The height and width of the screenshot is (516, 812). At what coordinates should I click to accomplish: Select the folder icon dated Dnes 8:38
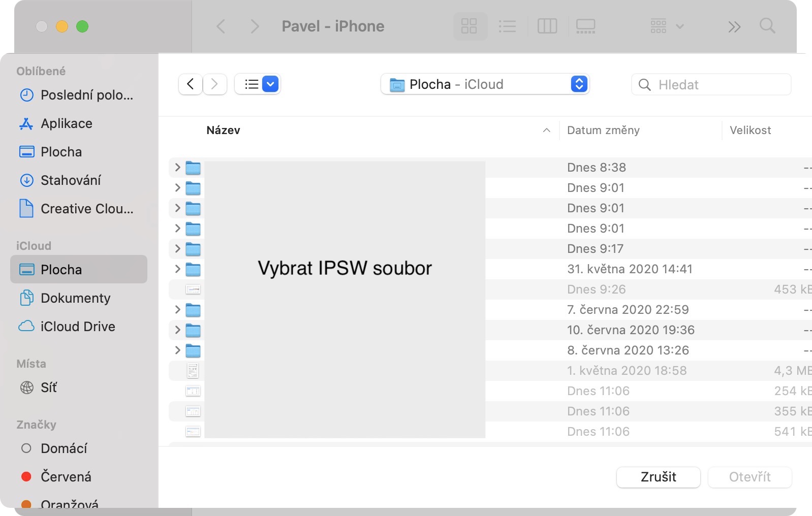(193, 168)
